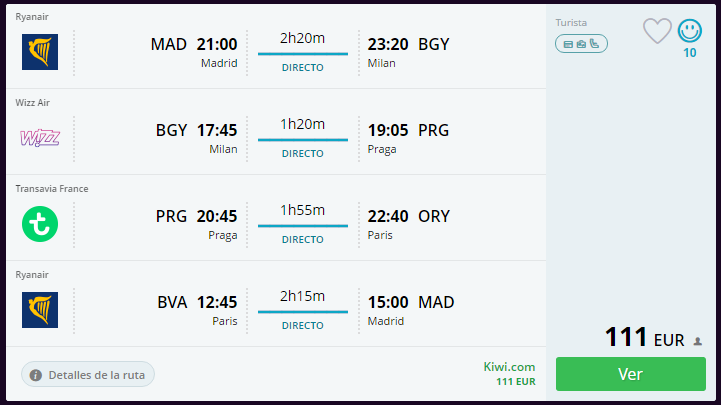This screenshot has width=721, height=405.
Task: Click the Ryanair logo on Madrid–Milan flight
Action: point(40,52)
